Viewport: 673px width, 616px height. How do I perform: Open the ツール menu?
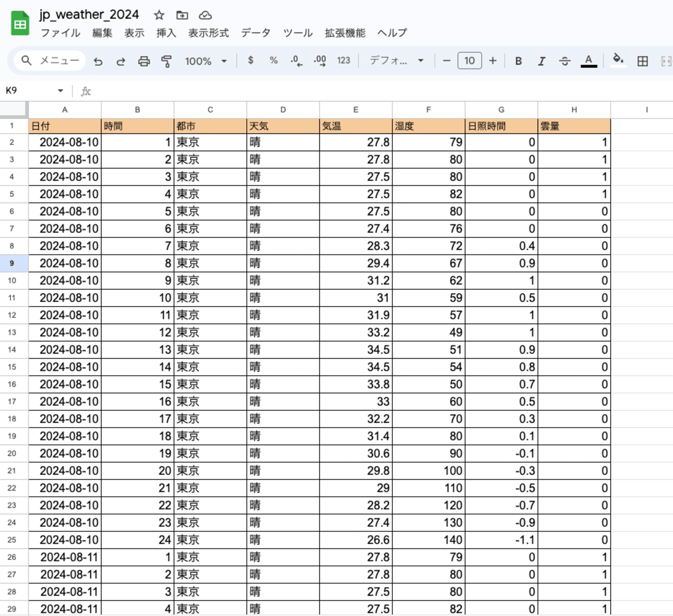(298, 33)
